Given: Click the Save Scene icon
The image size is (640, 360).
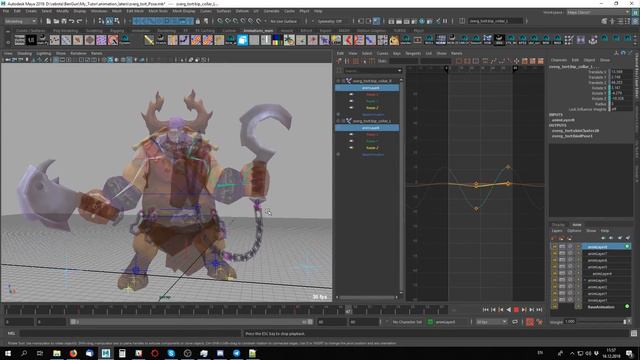Looking at the screenshot, I should pyautogui.click(x=64, y=21).
